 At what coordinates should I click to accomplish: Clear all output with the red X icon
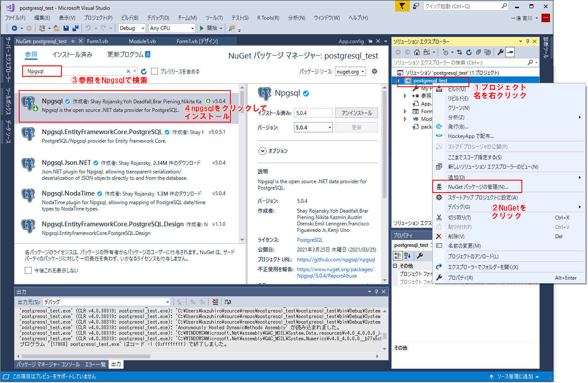click(x=215, y=302)
